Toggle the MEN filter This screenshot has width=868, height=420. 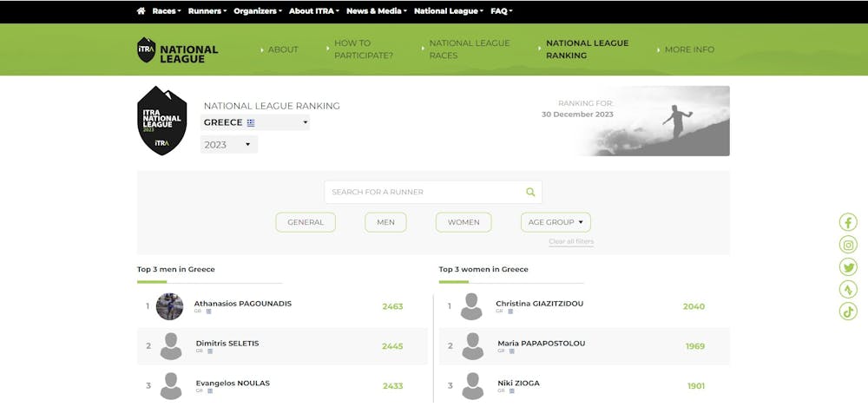click(x=385, y=222)
